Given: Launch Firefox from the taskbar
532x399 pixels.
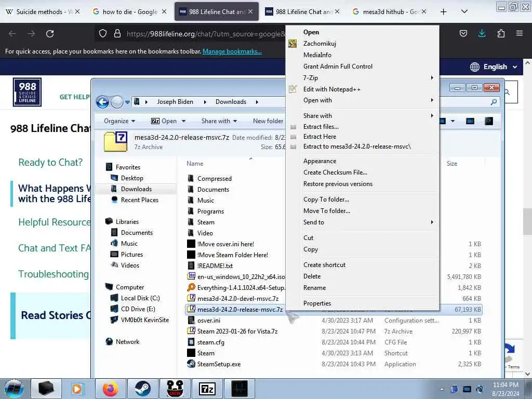Looking at the screenshot, I should 111,389.
